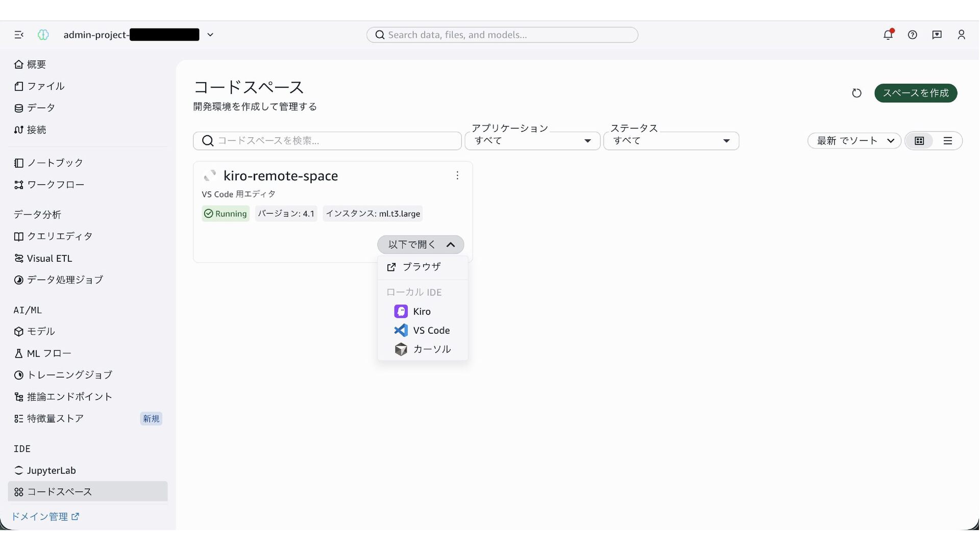Open the user profile icon
Viewport: 980px width, 551px height.
961,35
